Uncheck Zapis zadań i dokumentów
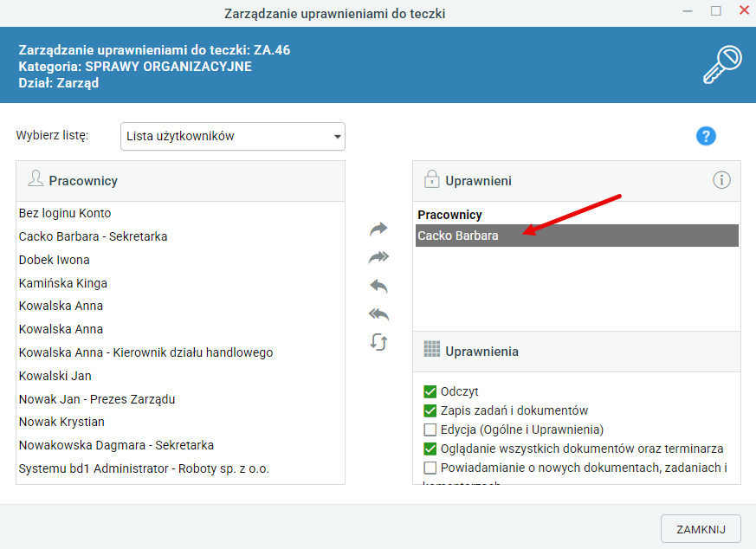 [430, 410]
